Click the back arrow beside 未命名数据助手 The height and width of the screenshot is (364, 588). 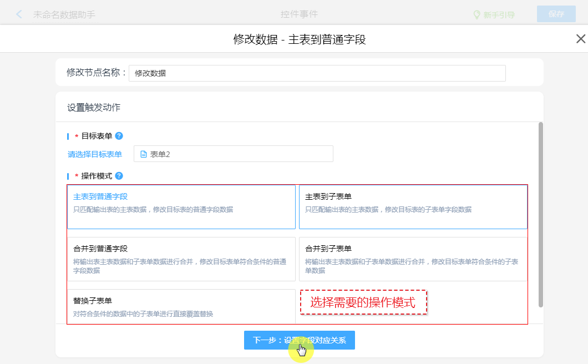(19, 14)
